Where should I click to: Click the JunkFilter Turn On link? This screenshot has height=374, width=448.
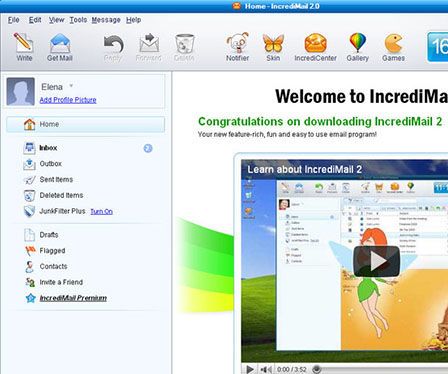click(x=101, y=211)
